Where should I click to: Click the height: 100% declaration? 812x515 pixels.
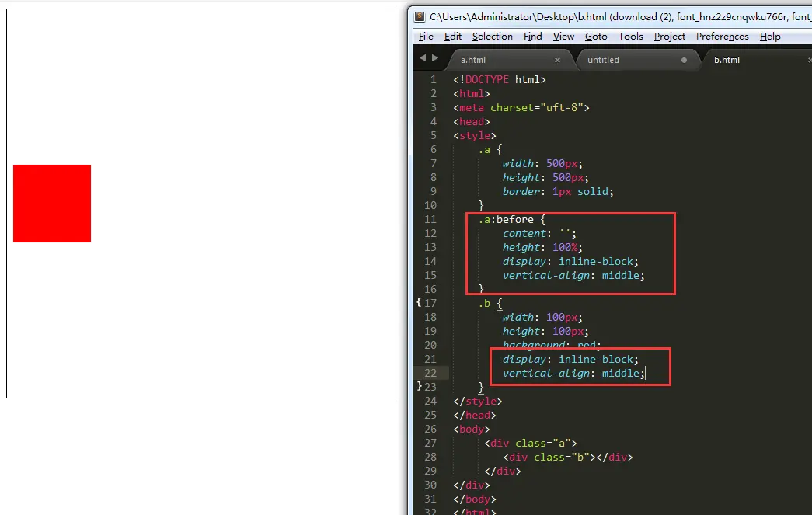point(542,248)
